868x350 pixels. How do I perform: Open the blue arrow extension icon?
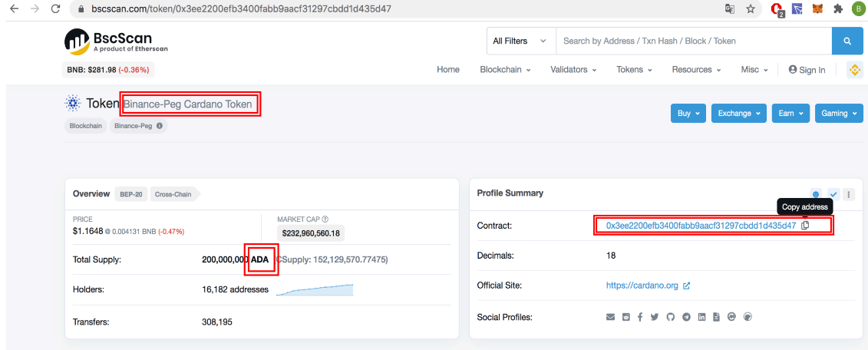coord(797,9)
